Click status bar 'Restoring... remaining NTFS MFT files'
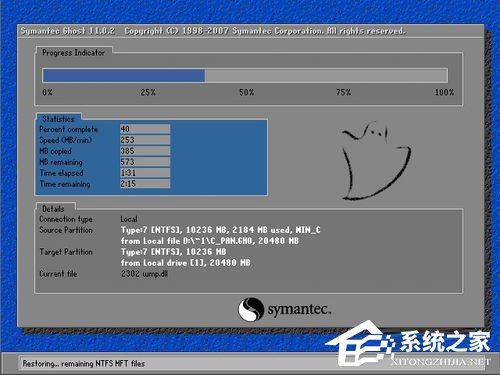The width and height of the screenshot is (500, 375). [84, 363]
